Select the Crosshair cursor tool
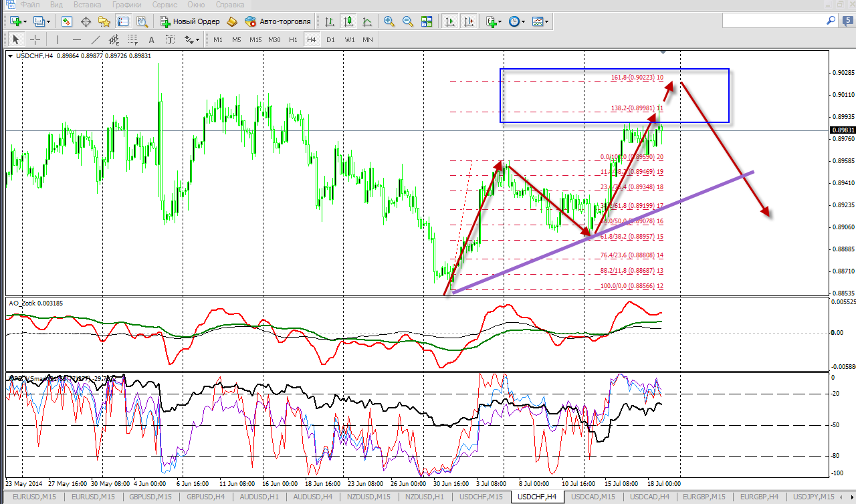The height and width of the screenshot is (504, 856). point(35,39)
